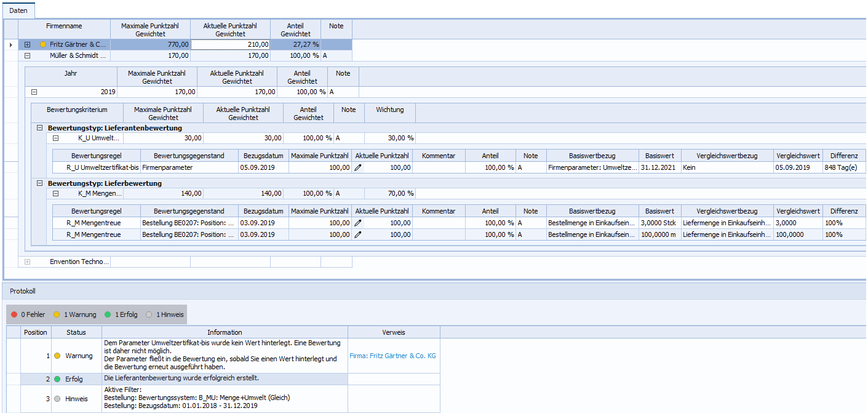Screen dimensions: 868x416
Task: Collapse Bewertungstyp Lieferbewertung group
Action: (40, 183)
